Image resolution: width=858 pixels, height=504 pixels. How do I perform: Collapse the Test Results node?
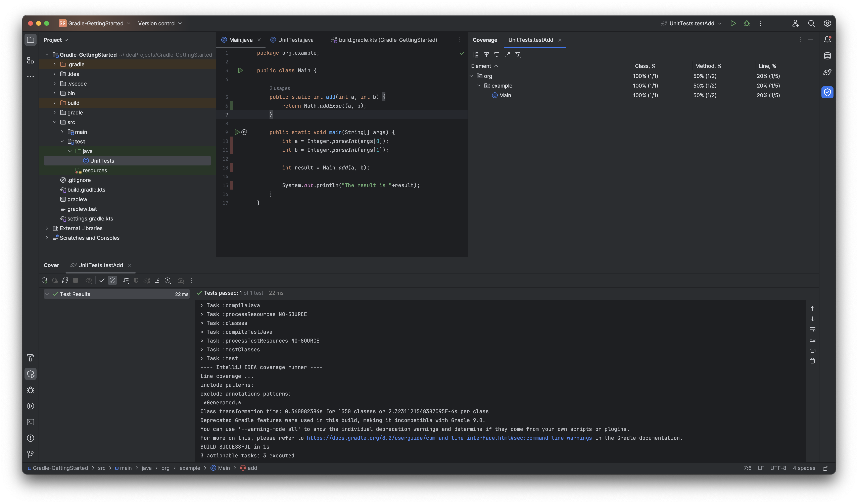pos(47,294)
